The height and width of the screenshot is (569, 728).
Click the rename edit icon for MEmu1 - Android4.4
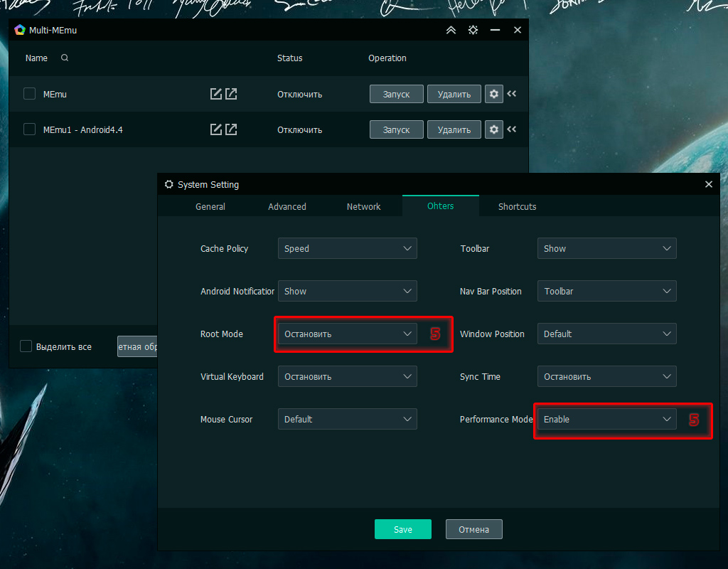pyautogui.click(x=216, y=129)
